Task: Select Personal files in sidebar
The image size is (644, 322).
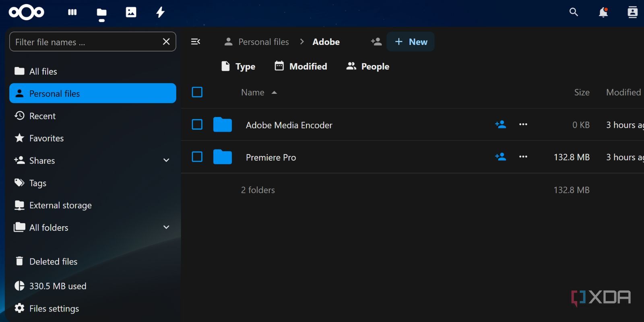Action: pos(93,93)
